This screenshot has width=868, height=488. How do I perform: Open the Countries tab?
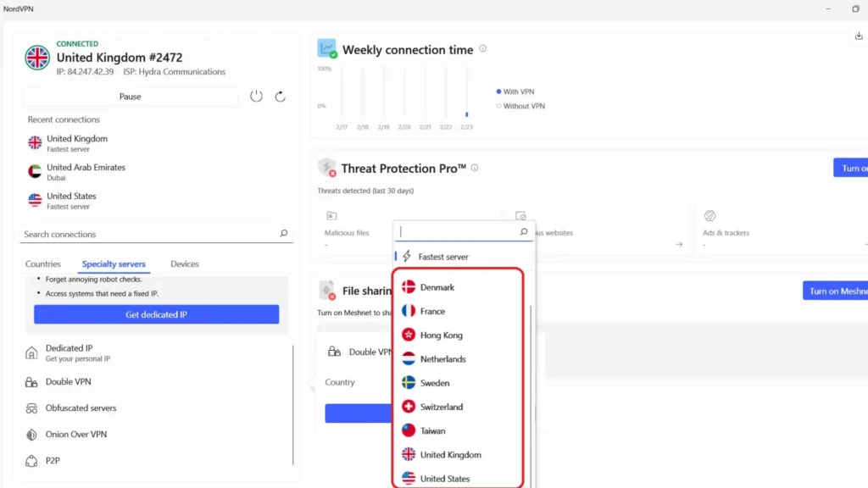click(x=42, y=264)
